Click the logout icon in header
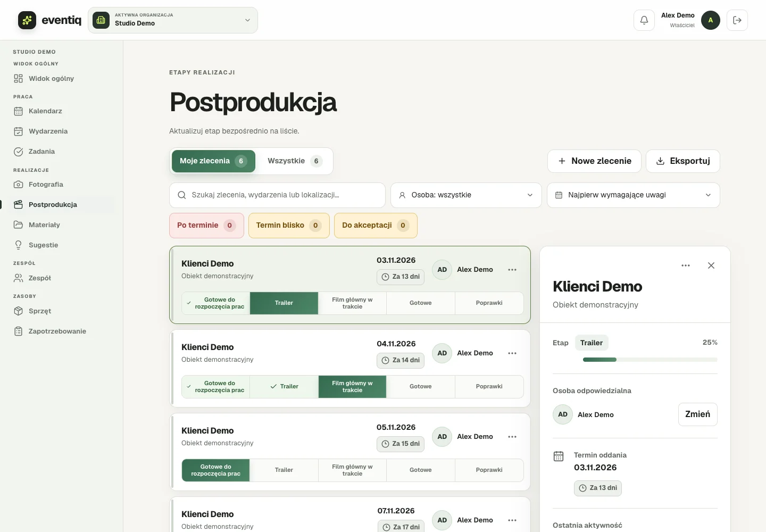Viewport: 766px width, 532px height. coord(737,20)
